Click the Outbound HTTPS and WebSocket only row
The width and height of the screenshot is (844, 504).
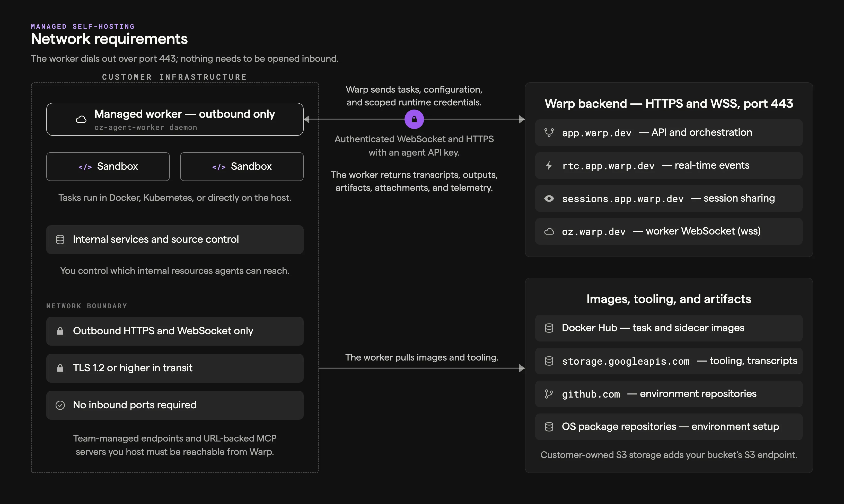(x=175, y=331)
